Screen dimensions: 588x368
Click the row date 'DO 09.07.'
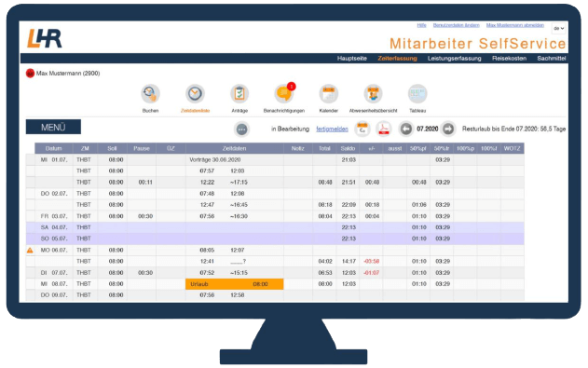pyautogui.click(x=54, y=295)
